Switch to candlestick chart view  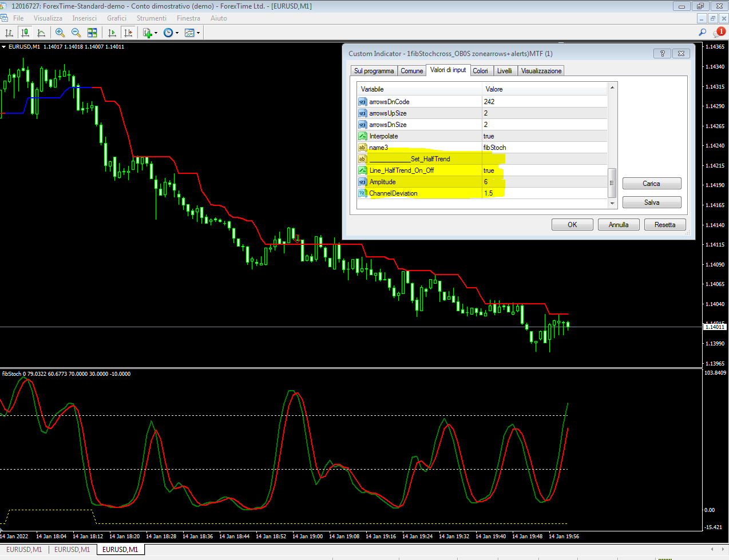point(25,33)
